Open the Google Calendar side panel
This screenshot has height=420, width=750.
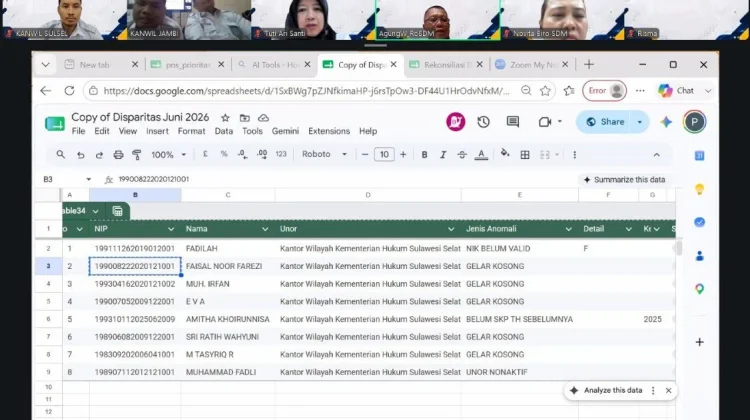point(699,155)
